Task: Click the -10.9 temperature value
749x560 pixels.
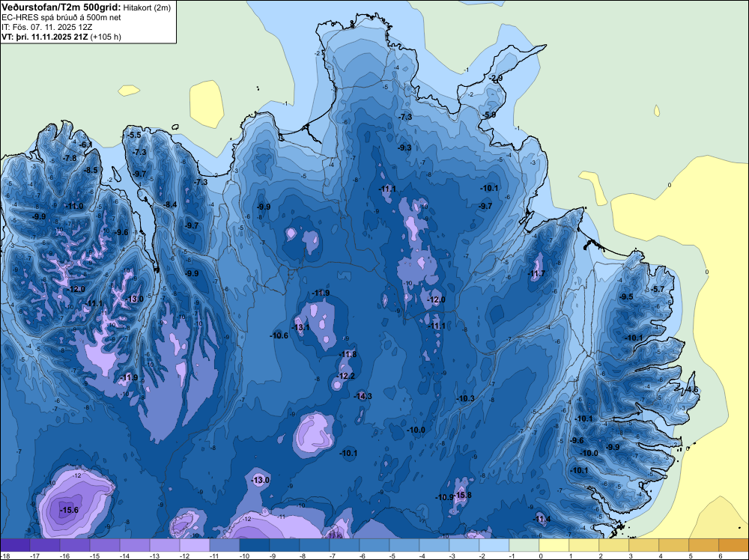Action: (443, 497)
